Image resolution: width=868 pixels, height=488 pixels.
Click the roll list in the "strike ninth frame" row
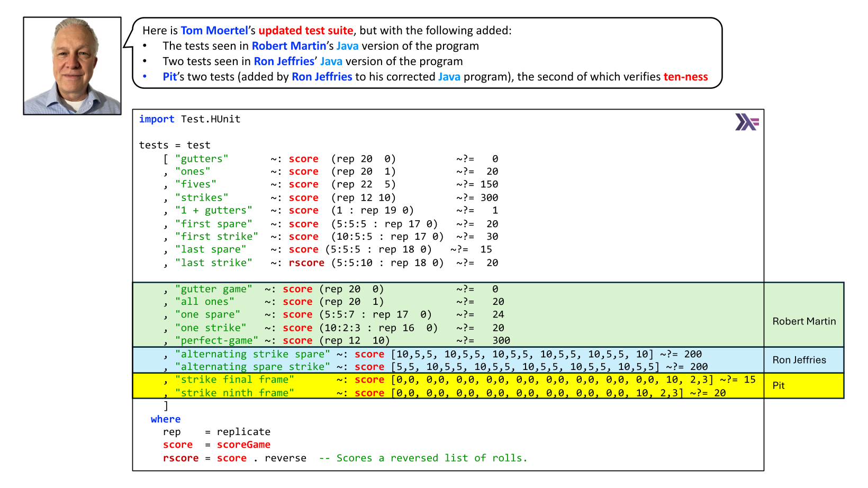(537, 393)
